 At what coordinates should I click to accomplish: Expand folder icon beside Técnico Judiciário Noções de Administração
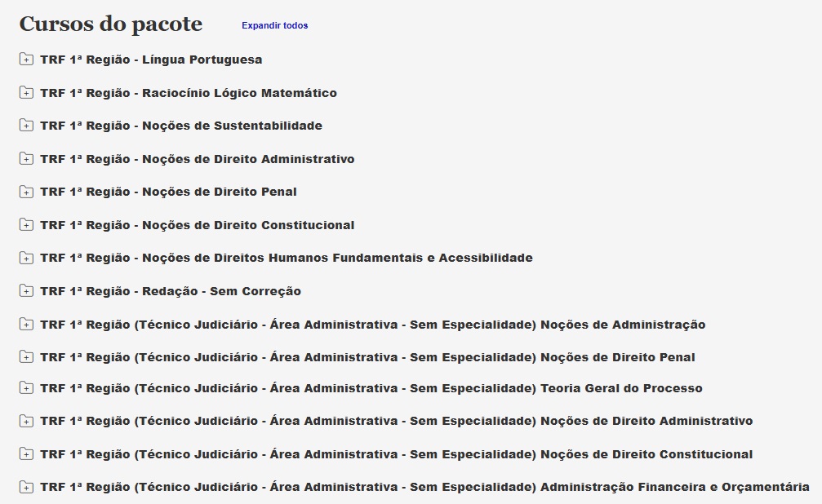tap(26, 325)
